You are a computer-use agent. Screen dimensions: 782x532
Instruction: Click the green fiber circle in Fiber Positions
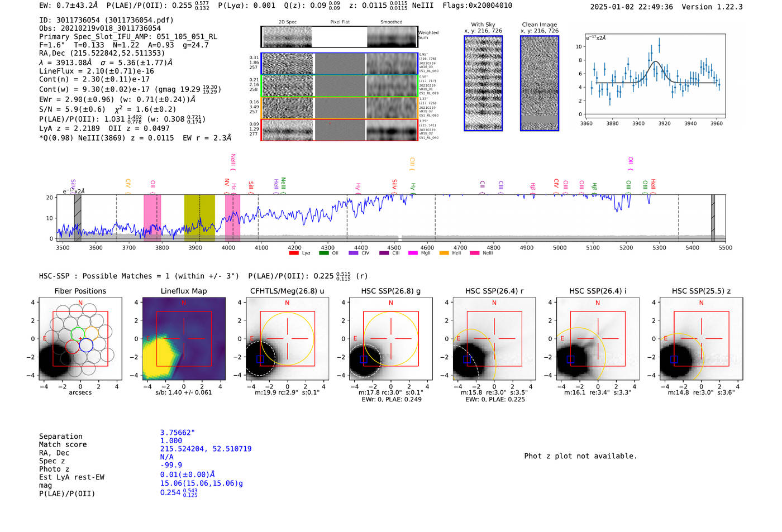click(78, 334)
